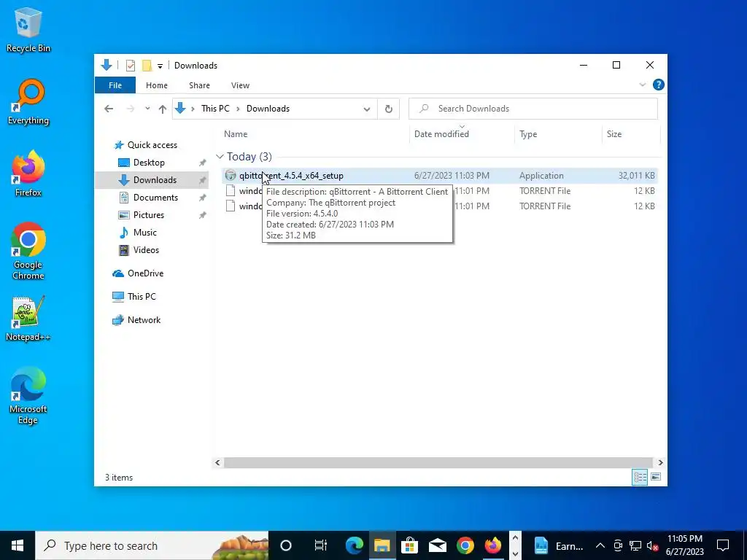Click the Search Downloads field

[533, 109]
